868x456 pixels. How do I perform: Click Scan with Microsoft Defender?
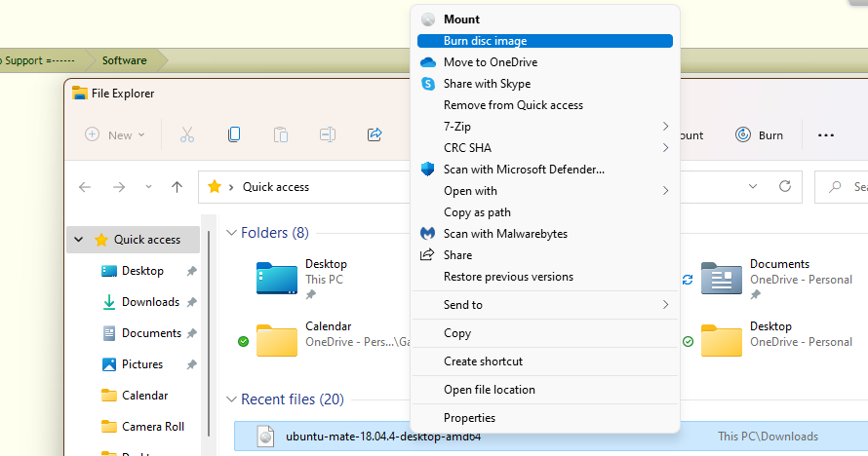[545, 170]
